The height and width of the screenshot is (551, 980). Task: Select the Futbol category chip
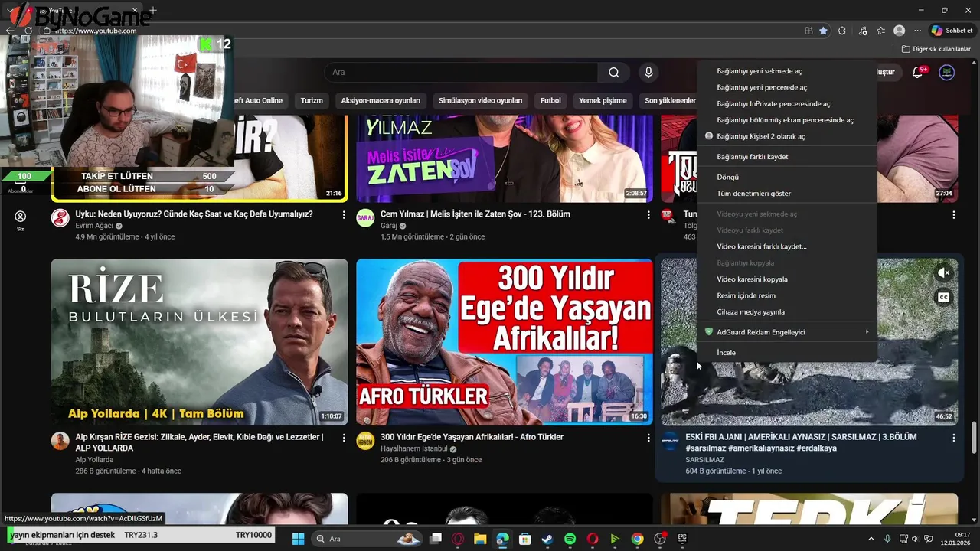550,100
